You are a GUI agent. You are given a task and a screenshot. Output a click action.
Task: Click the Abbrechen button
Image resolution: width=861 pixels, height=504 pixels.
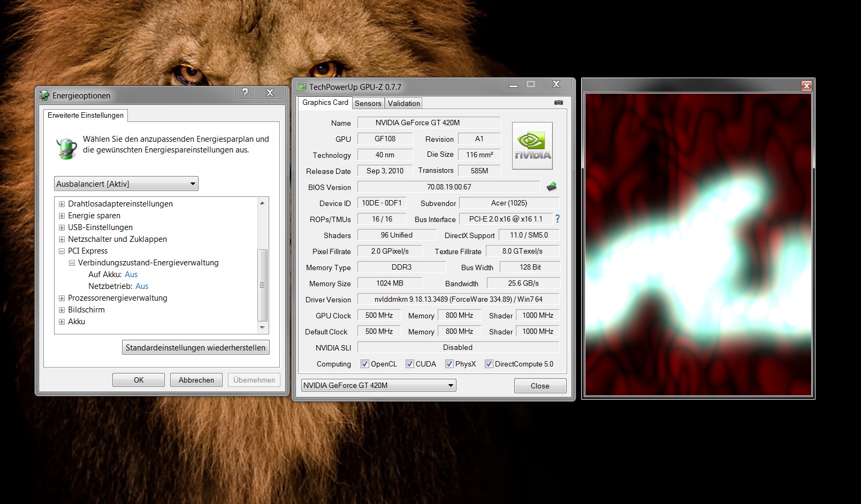(x=196, y=380)
